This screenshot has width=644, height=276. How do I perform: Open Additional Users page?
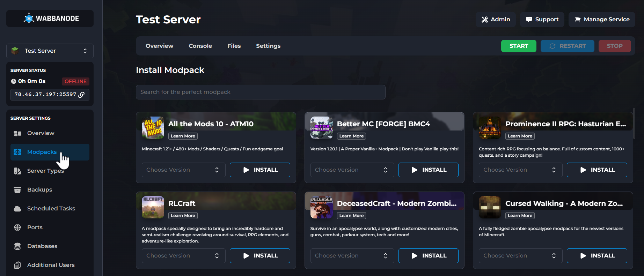[x=51, y=265]
